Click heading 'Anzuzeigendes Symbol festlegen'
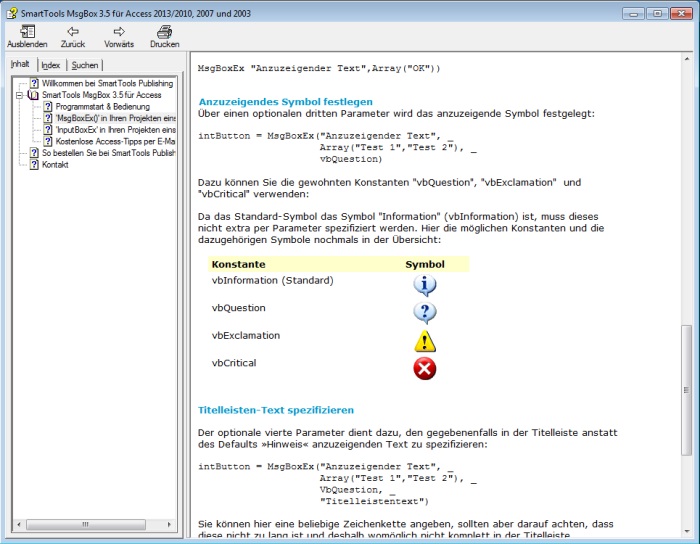 pyautogui.click(x=286, y=102)
